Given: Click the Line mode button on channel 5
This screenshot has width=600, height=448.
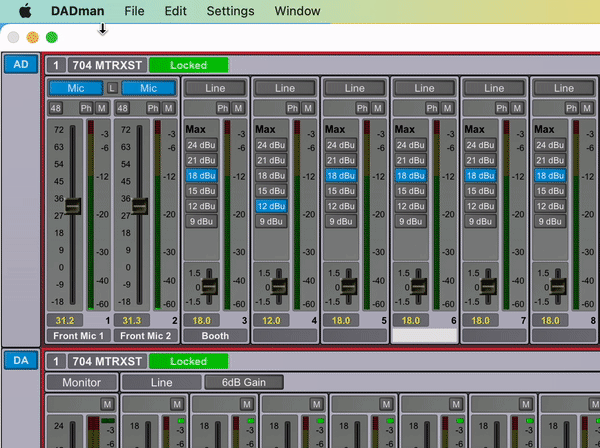Looking at the screenshot, I should pos(355,88).
